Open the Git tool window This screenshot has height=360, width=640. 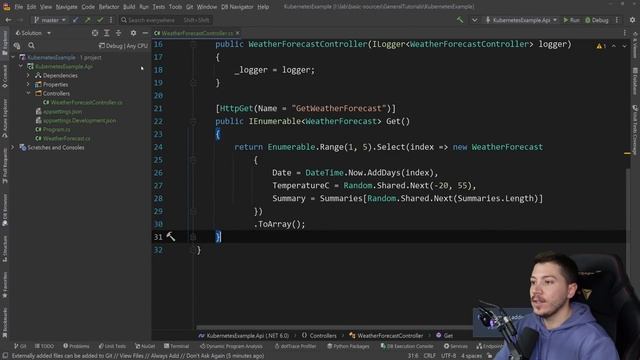coord(20,346)
